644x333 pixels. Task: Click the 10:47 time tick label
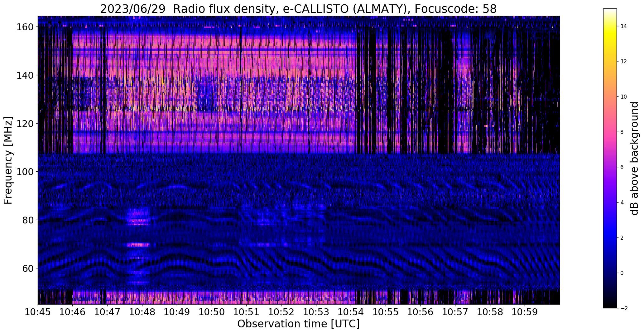point(107,312)
